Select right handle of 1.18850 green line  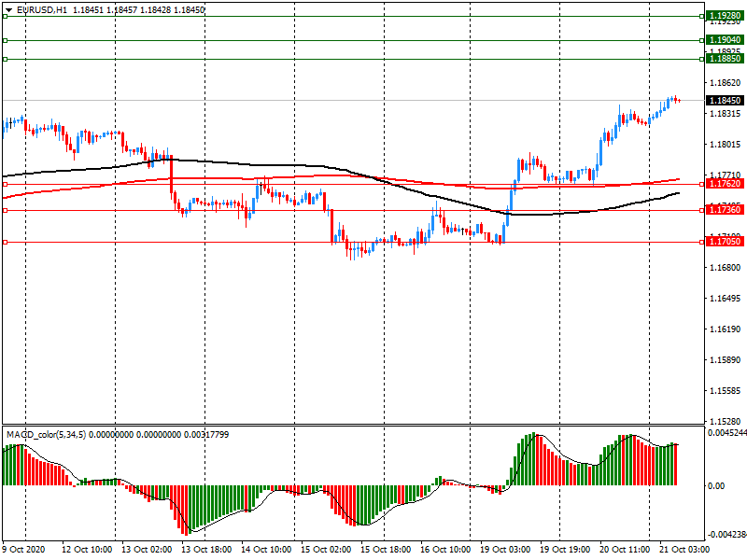pos(702,59)
